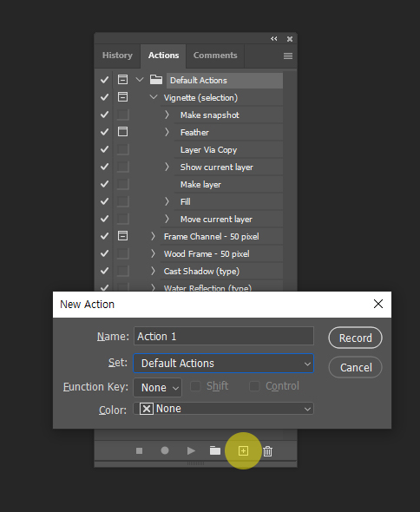Close the Actions panel group
Image resolution: width=420 pixels, height=512 pixels.
coord(290,39)
